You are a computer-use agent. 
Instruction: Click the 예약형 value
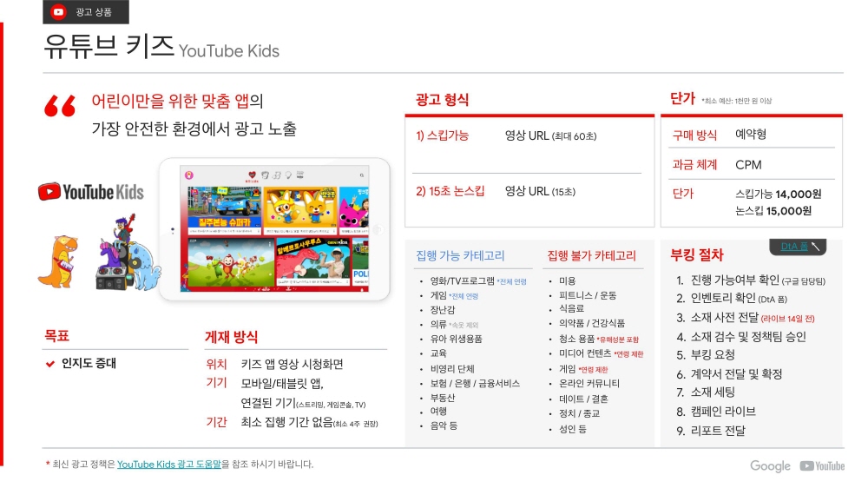751,135
